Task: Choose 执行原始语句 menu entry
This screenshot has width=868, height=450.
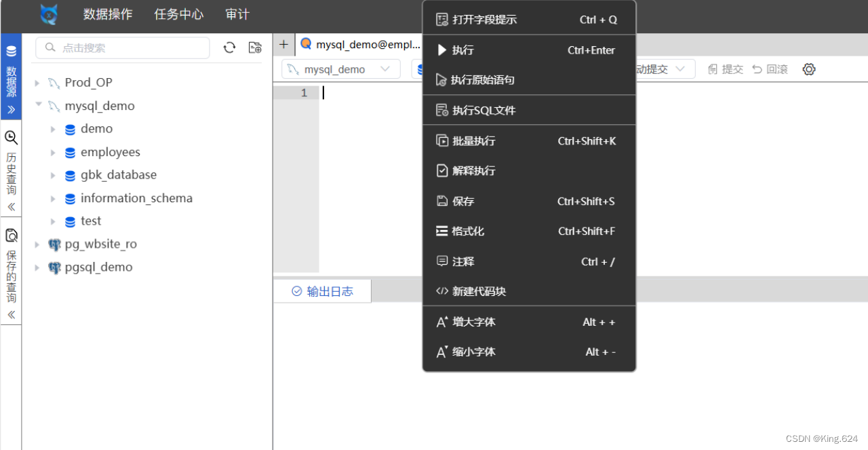Action: click(529, 80)
